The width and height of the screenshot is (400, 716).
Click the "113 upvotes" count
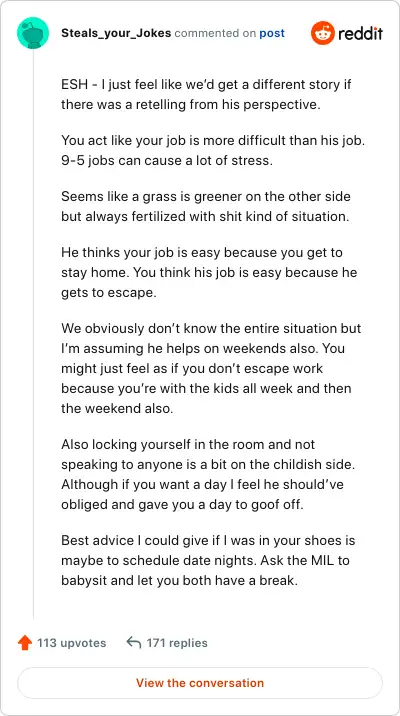72,643
